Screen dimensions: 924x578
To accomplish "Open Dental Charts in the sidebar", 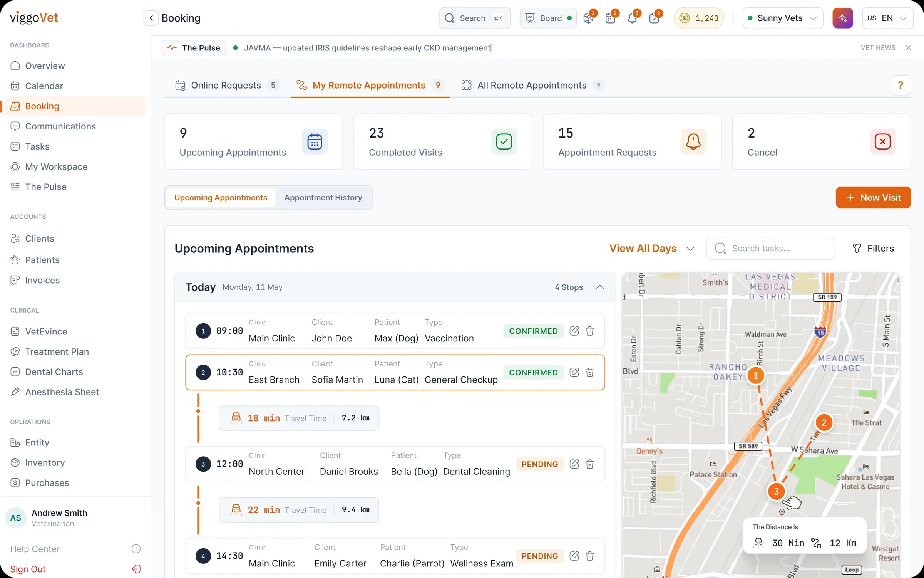I will coord(75,372).
